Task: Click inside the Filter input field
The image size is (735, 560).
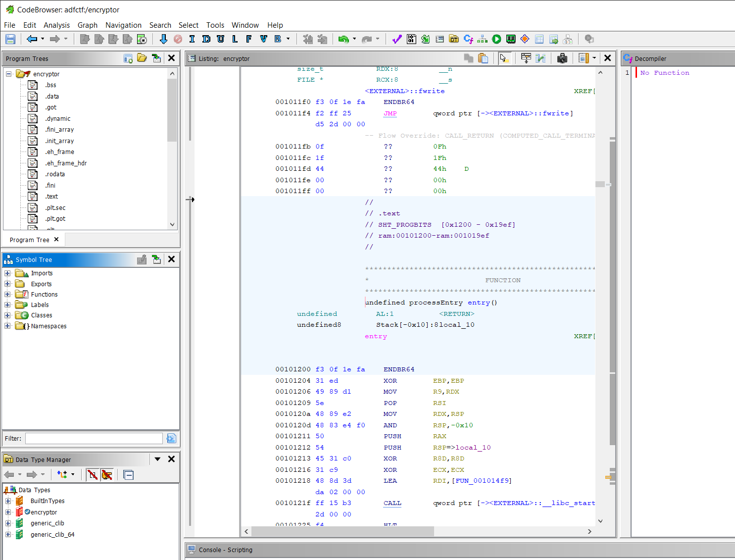Action: 94,438
